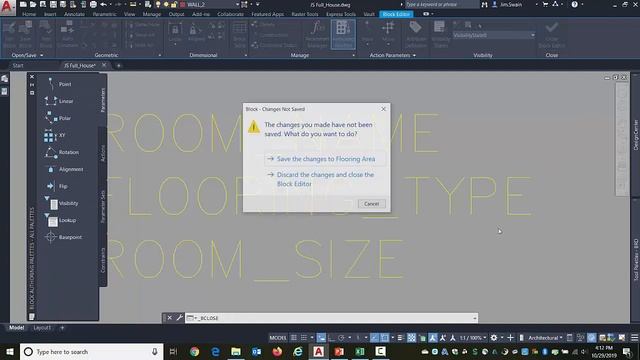Toggle dynamic input in status bar
The width and height of the screenshot is (640, 360).
click(x=321, y=338)
